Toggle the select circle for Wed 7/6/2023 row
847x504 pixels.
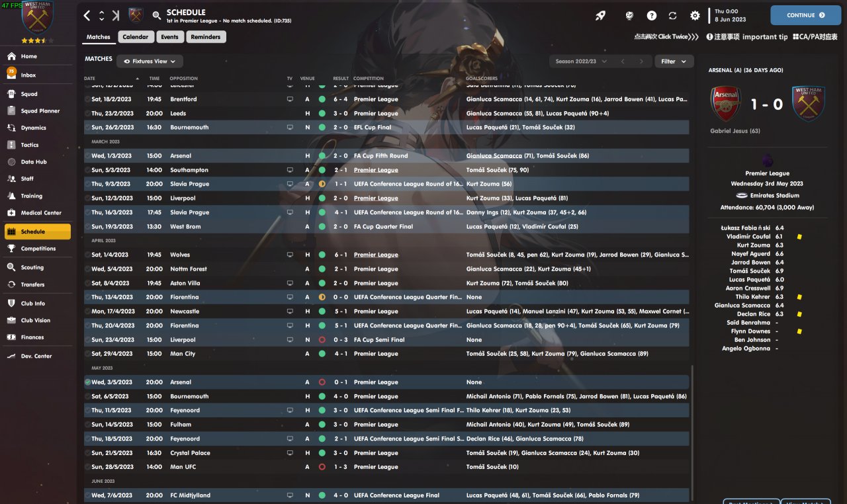point(88,495)
